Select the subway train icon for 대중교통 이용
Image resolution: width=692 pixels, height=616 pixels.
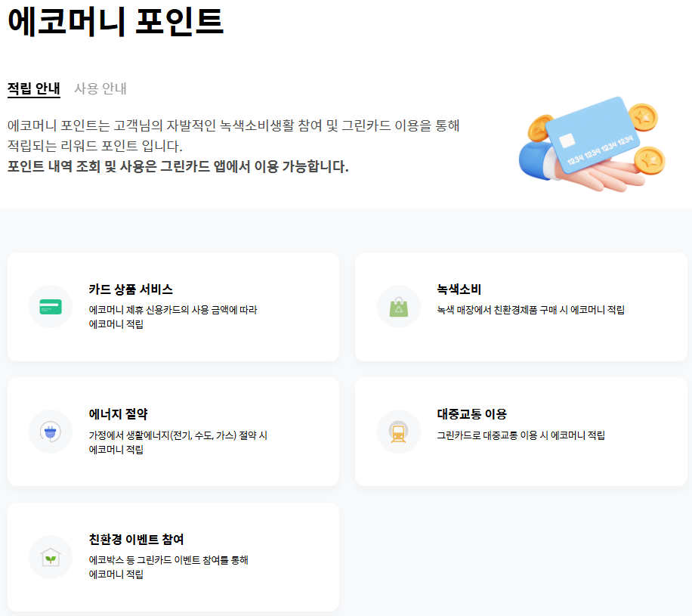coord(398,432)
